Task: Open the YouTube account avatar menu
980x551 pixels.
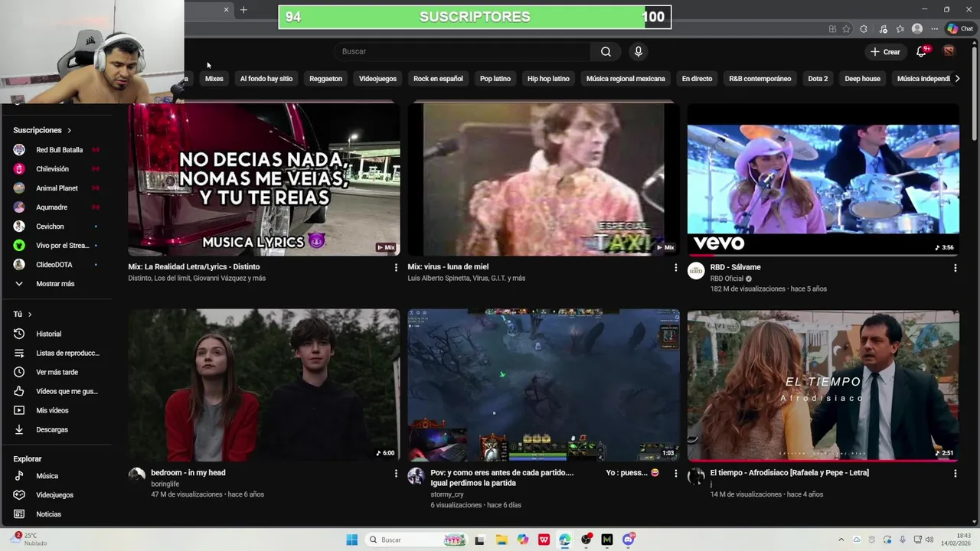Action: click(x=949, y=51)
